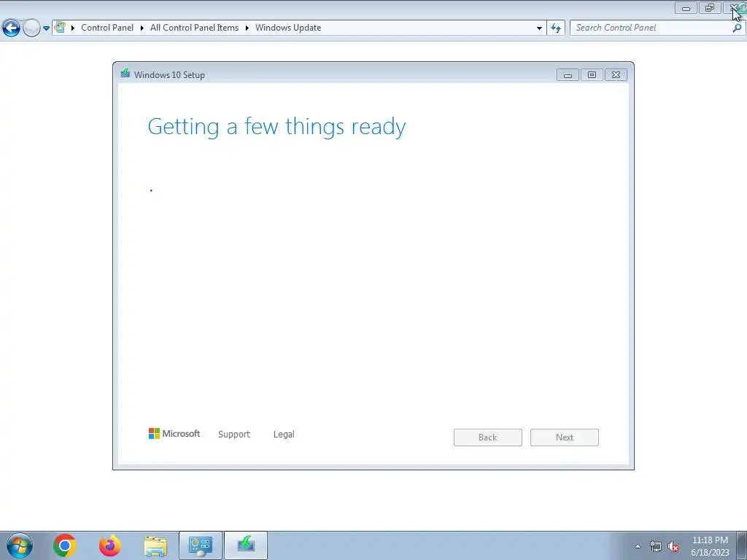Click the network status tray icon
Screen dimensions: 747x560
656,546
